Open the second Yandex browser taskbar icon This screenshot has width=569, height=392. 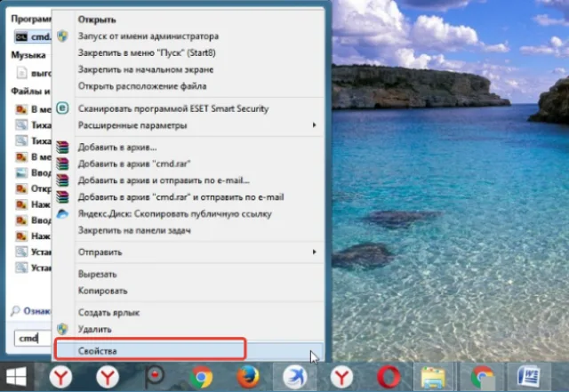click(108, 377)
